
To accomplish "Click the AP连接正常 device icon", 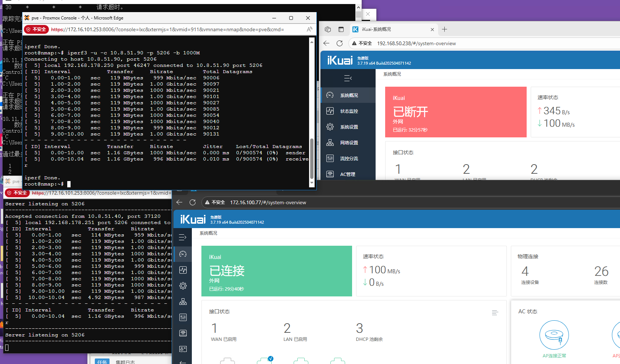I will click(554, 335).
